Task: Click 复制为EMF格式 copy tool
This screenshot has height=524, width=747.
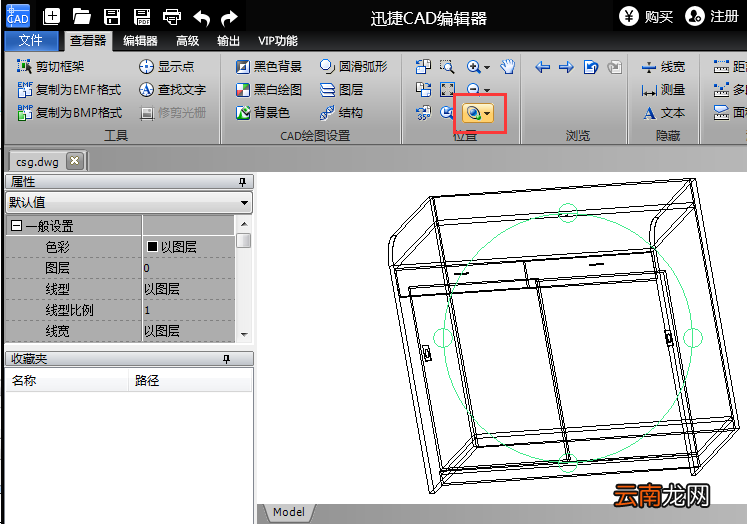Action: (70, 90)
